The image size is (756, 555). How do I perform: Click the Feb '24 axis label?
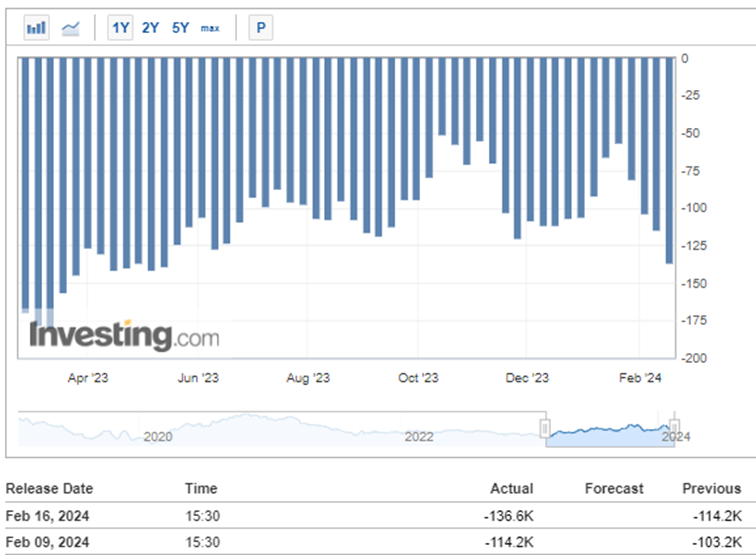tap(640, 378)
